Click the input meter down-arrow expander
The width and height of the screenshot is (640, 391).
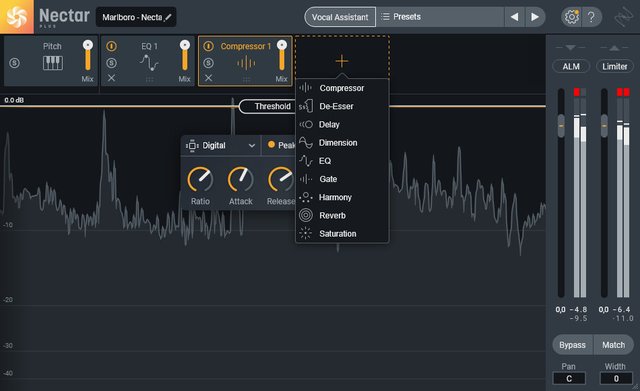tap(571, 48)
